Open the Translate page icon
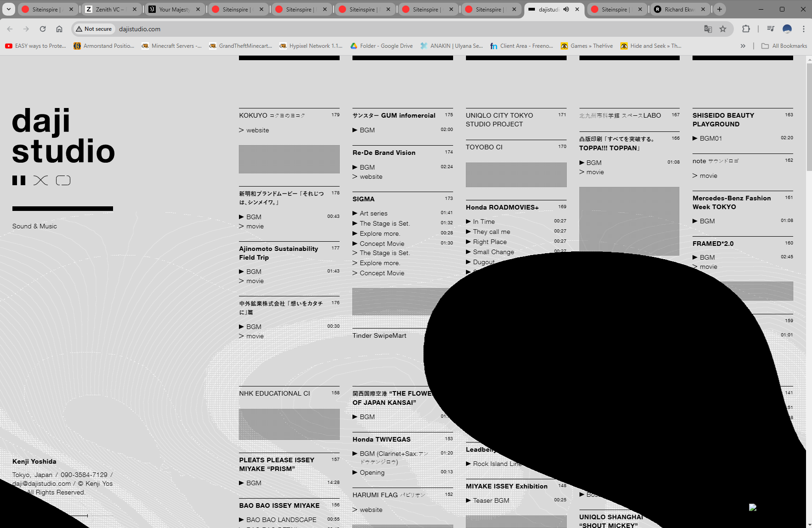The image size is (812, 528). (708, 29)
